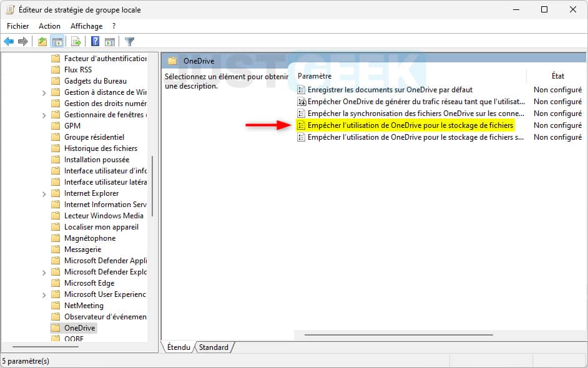
Task: Select Localiser mon appareil tree item
Action: pyautogui.click(x=101, y=227)
